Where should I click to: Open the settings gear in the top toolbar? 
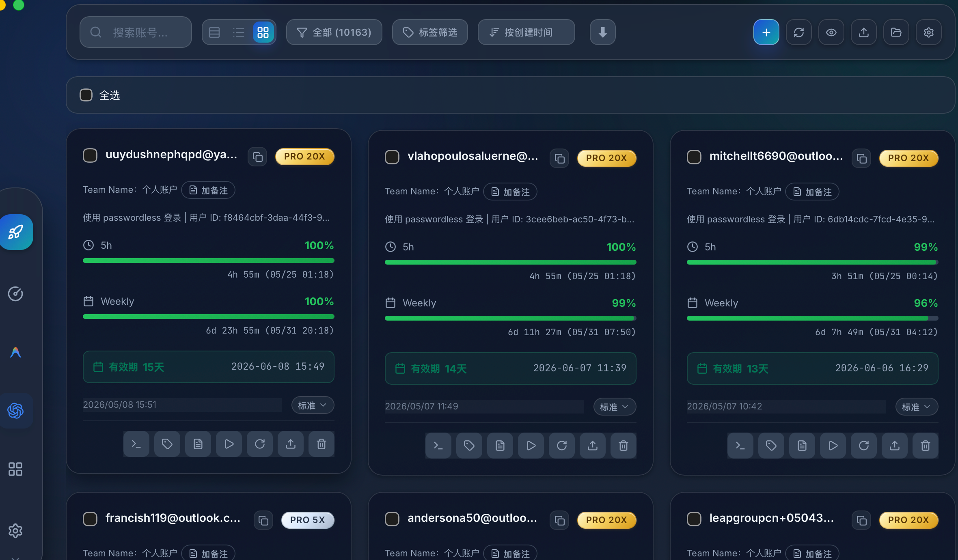(x=928, y=32)
